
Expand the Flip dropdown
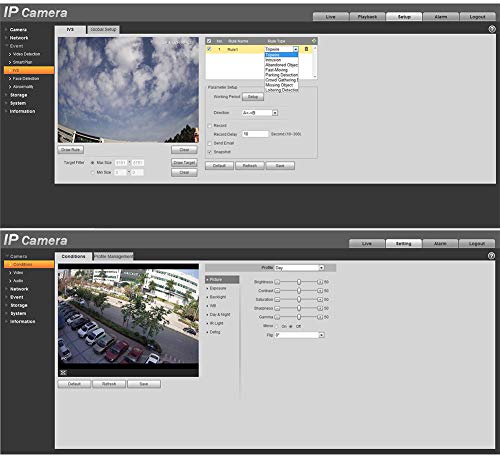299,335
